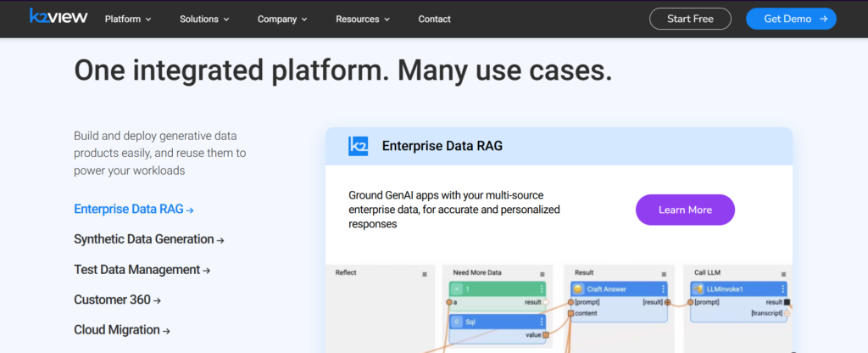Click the green node result output port
The image size is (868, 353).
(545, 302)
